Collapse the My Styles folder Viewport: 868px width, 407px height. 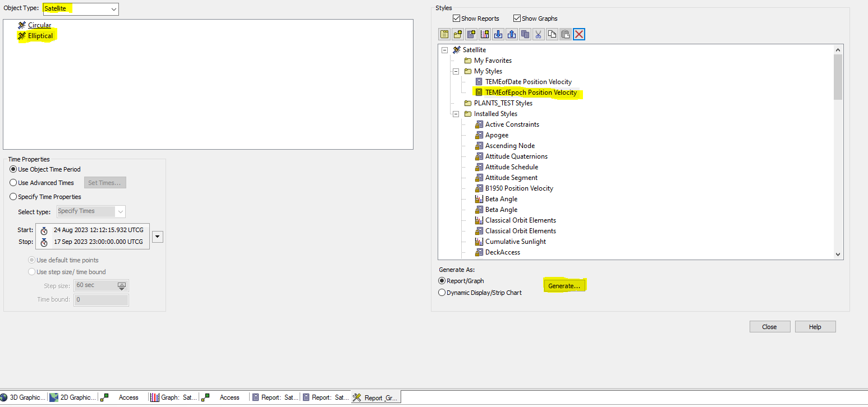(x=456, y=71)
